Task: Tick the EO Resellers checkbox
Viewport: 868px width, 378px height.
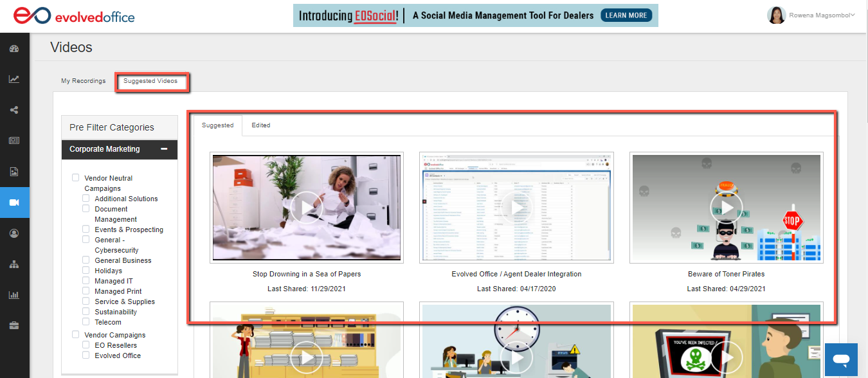Action: tap(86, 345)
